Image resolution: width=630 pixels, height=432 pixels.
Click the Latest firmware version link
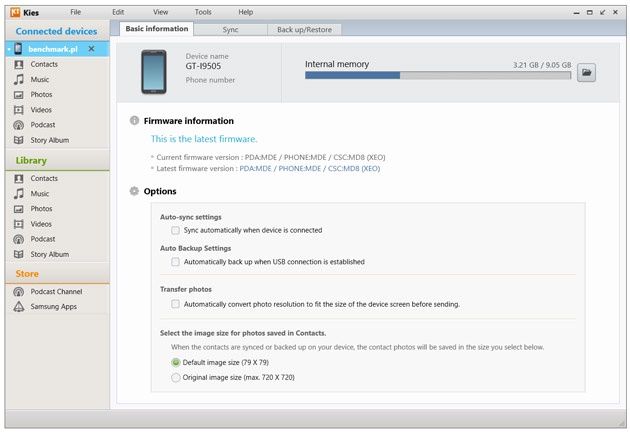pos(310,169)
